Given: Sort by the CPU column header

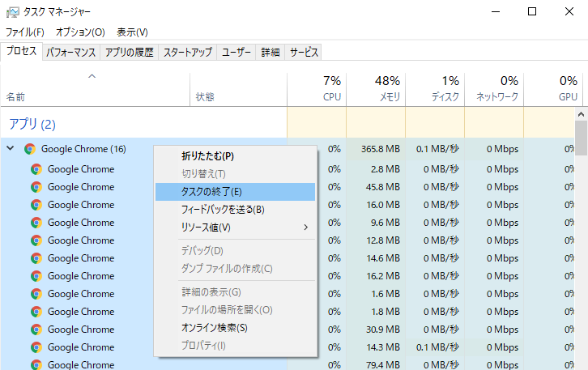Looking at the screenshot, I should click(x=317, y=89).
